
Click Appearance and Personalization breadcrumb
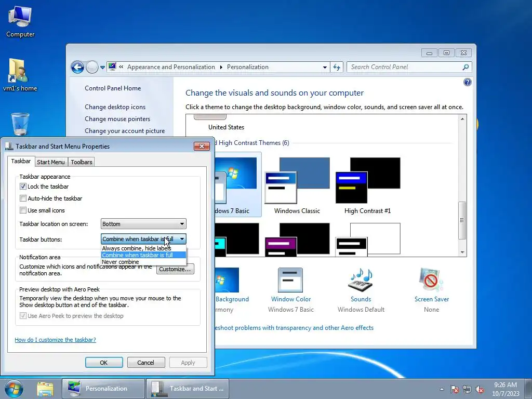171,67
